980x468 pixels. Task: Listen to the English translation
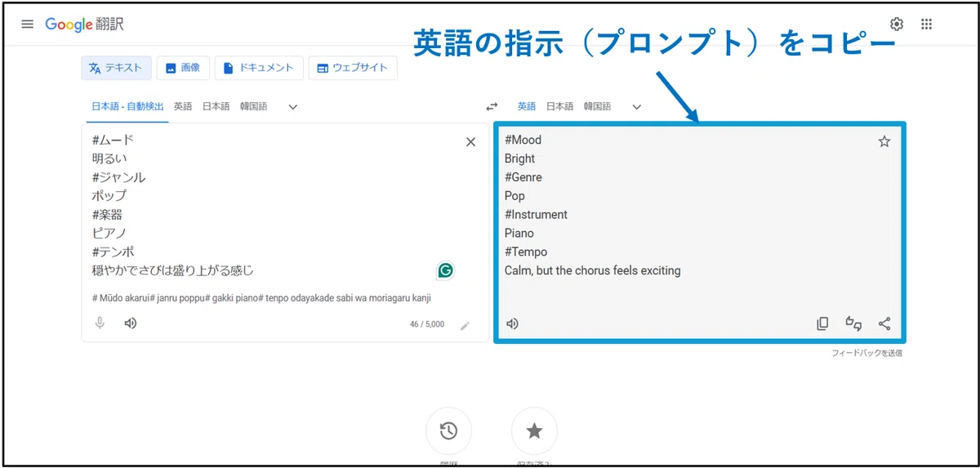pyautogui.click(x=513, y=323)
